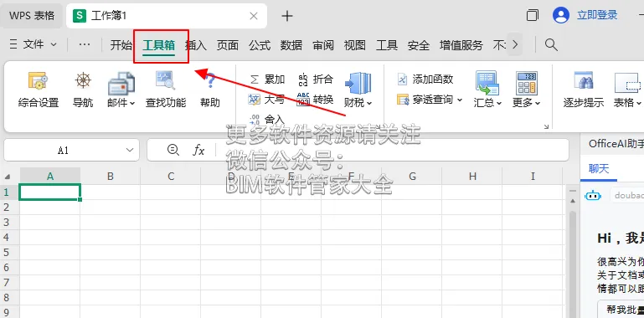Select column I header
644x318 pixels.
pos(533,176)
